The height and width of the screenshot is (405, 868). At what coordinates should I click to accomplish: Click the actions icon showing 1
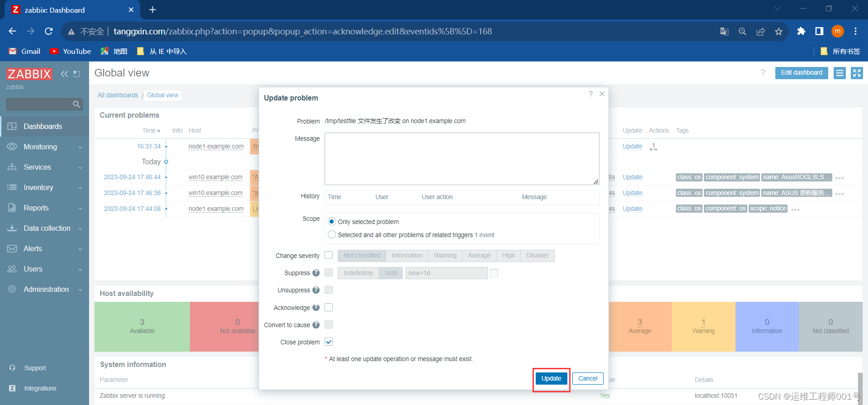point(653,147)
